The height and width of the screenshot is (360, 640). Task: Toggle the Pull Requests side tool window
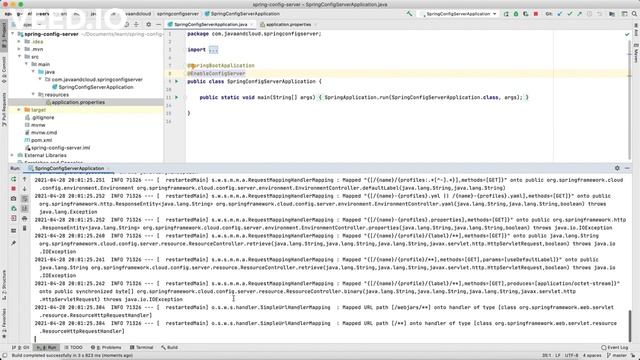click(4, 109)
